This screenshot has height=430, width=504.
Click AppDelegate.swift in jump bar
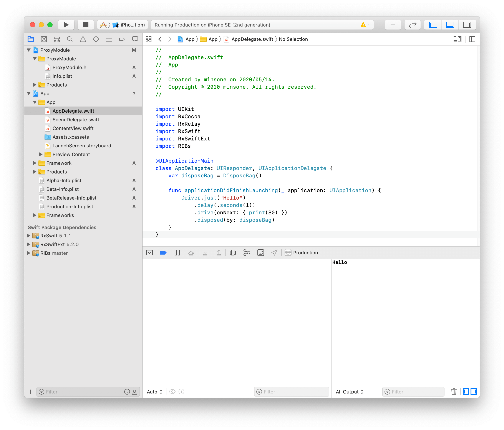point(249,39)
